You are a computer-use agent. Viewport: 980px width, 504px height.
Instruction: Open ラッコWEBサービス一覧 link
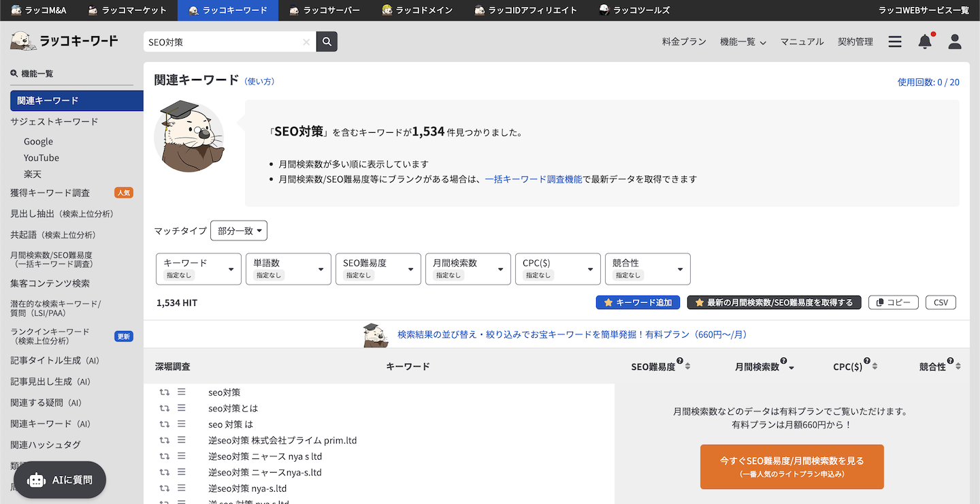pos(924,10)
